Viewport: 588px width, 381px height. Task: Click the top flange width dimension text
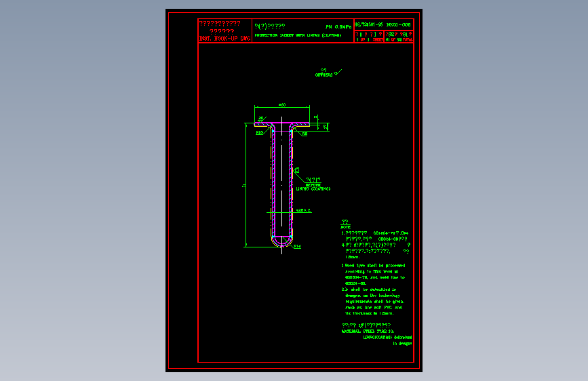[x=282, y=105]
